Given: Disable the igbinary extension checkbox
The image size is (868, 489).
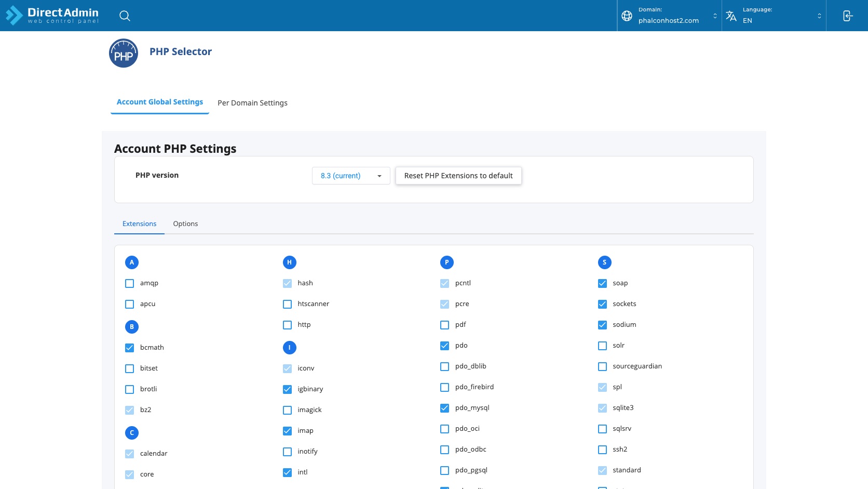Looking at the screenshot, I should point(288,390).
